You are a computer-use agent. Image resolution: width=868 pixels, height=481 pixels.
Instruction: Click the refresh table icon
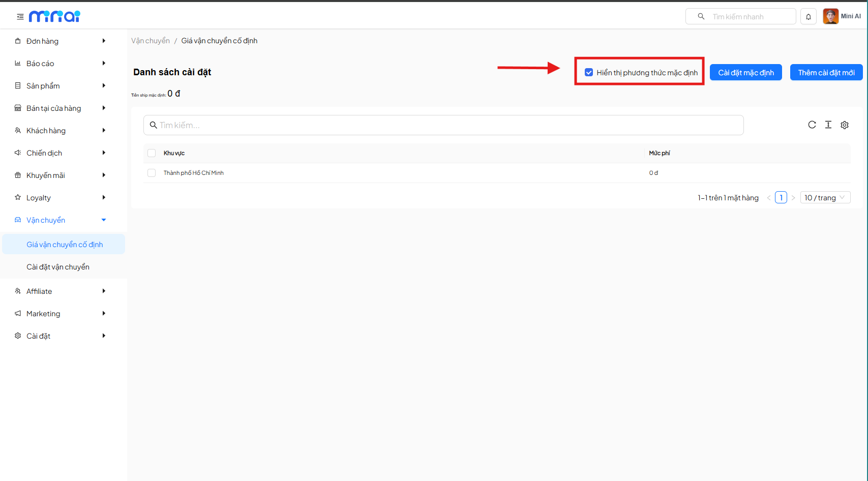point(812,125)
